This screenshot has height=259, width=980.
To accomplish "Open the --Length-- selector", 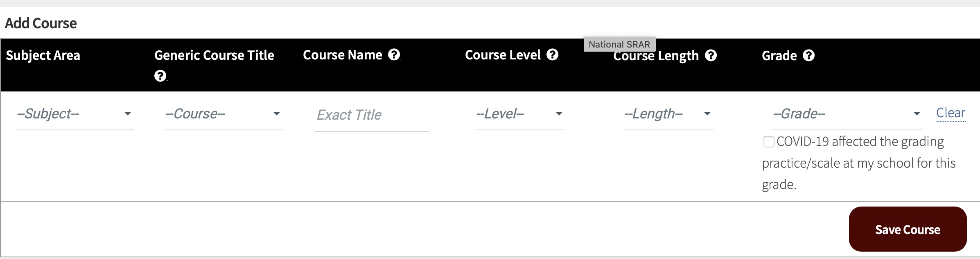I will 668,114.
